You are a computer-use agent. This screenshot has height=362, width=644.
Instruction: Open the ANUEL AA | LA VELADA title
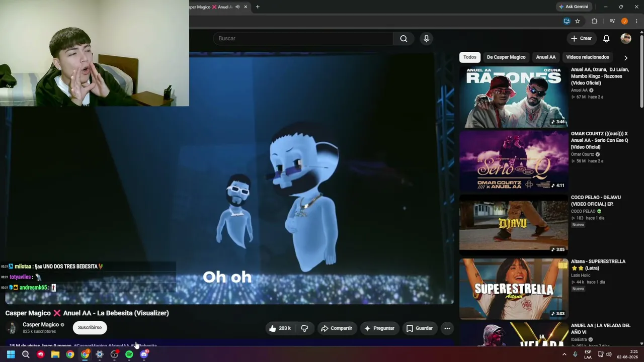coord(601,329)
